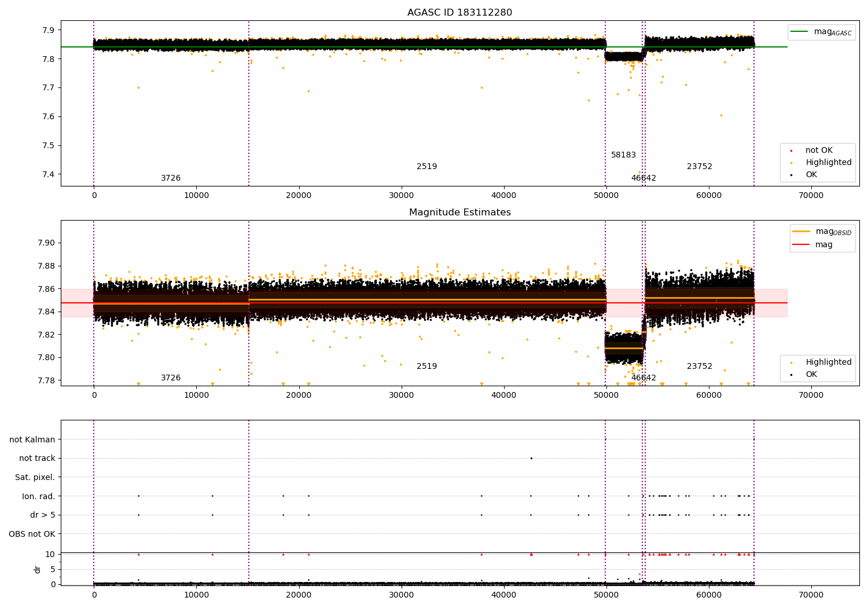Click the 'not Kalman' y-axis label

[x=32, y=440]
